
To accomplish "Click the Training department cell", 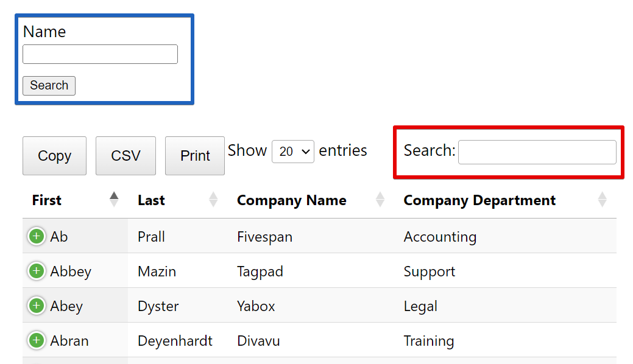I will 429,341.
